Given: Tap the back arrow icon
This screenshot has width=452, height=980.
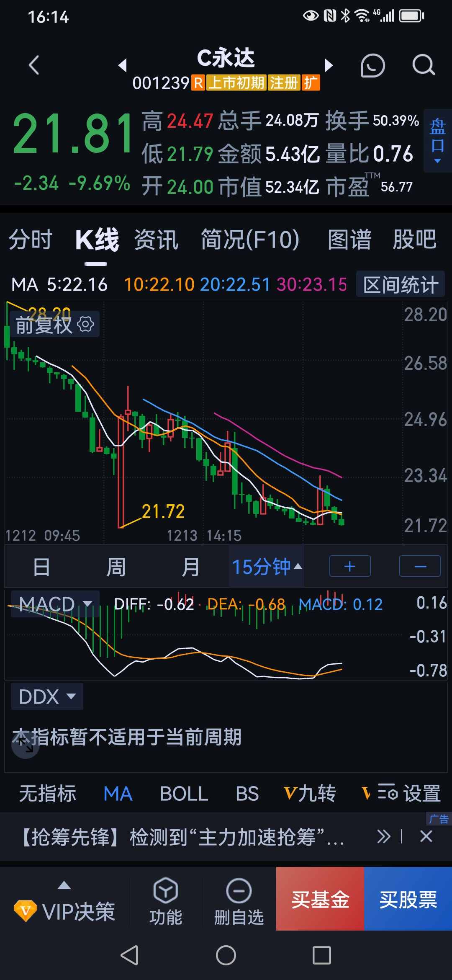Looking at the screenshot, I should [x=34, y=65].
